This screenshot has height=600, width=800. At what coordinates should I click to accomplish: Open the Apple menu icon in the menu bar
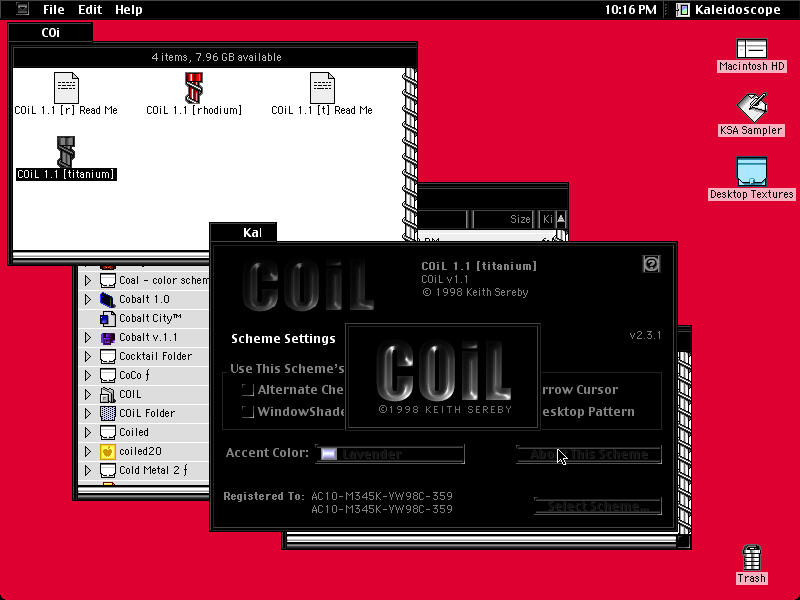[x=23, y=9]
